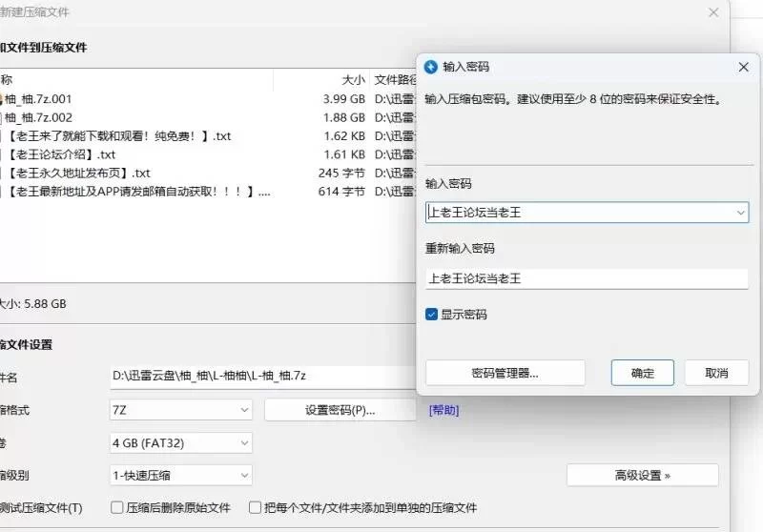The image size is (763, 532).
Task: Select 【老王论坛介绍】.txt row
Action: pyautogui.click(x=208, y=154)
